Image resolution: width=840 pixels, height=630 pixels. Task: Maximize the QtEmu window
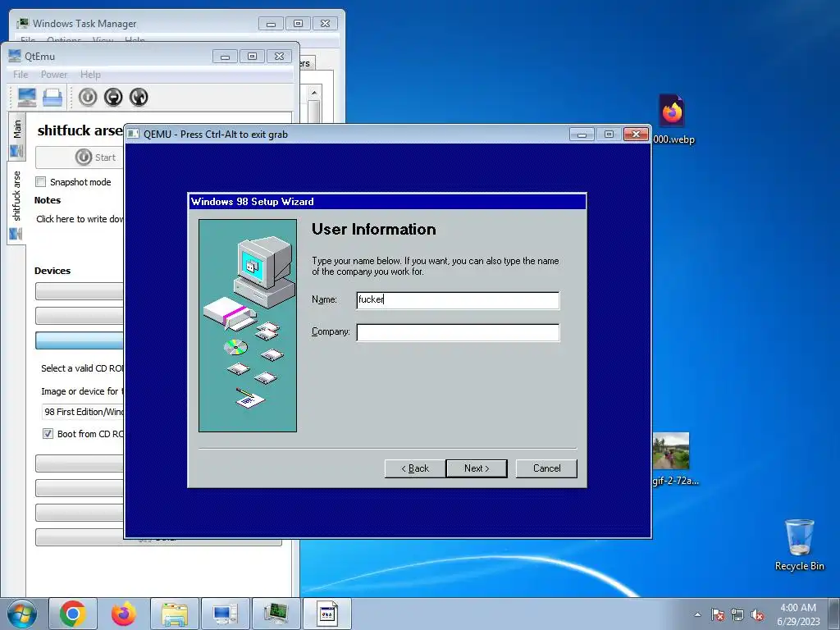point(253,56)
